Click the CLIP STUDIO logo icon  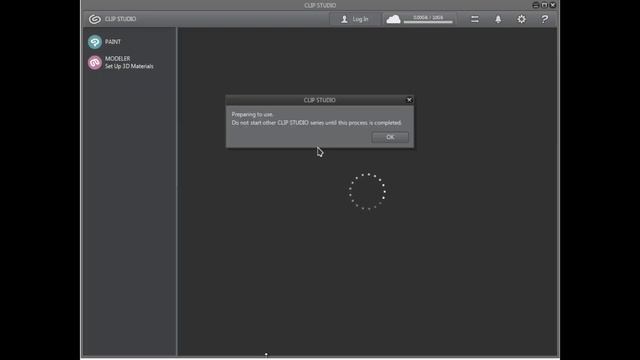pyautogui.click(x=95, y=19)
